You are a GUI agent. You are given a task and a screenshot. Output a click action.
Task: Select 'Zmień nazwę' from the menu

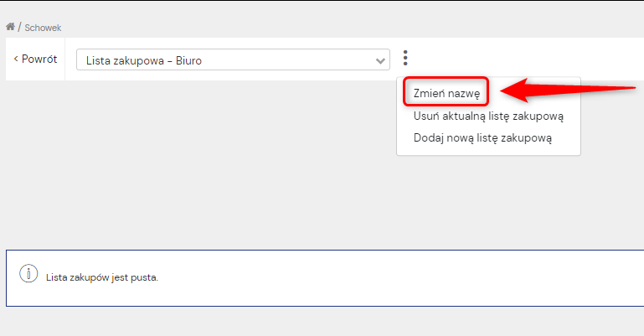pos(446,94)
